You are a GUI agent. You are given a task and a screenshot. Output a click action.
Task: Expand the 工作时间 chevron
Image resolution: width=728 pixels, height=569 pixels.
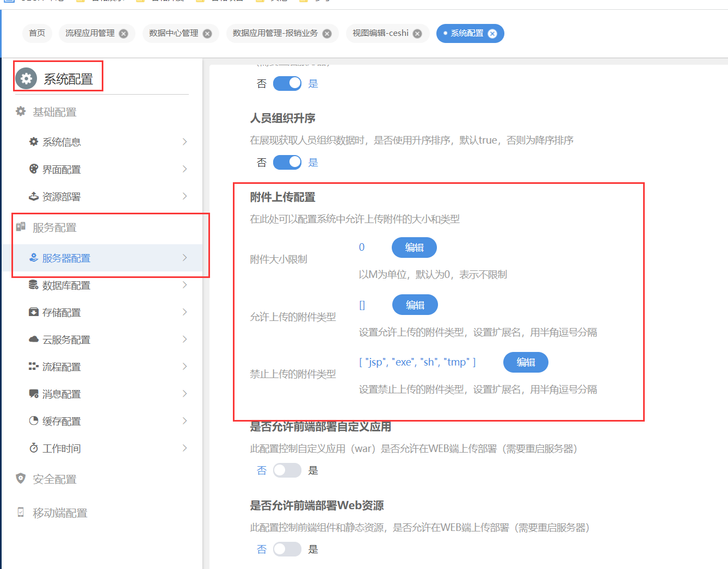pos(185,448)
